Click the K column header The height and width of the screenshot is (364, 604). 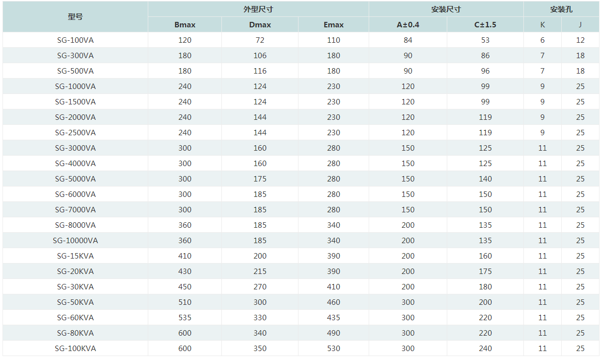click(542, 25)
